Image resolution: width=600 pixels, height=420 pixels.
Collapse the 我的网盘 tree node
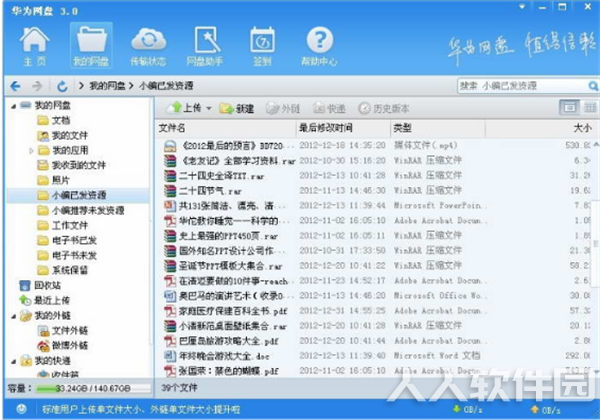click(13, 106)
